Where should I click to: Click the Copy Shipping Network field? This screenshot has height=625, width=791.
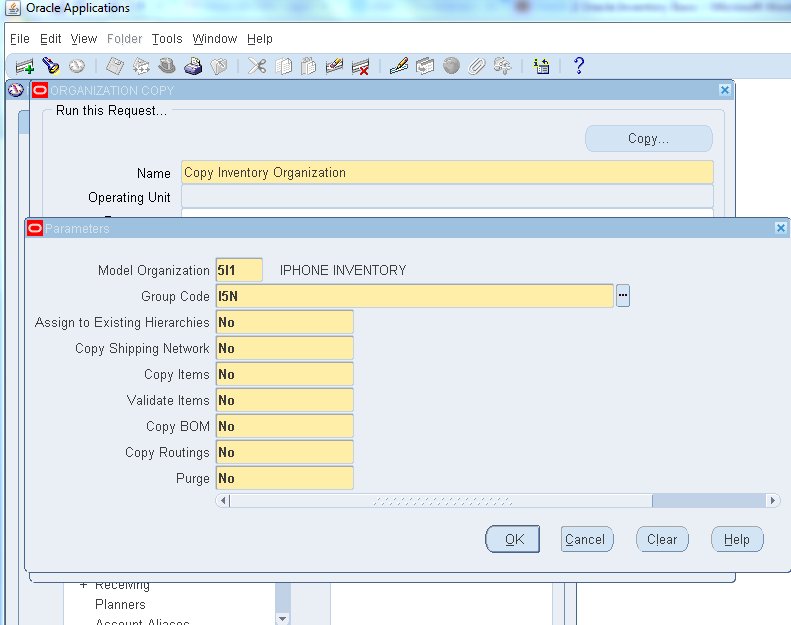[285, 348]
